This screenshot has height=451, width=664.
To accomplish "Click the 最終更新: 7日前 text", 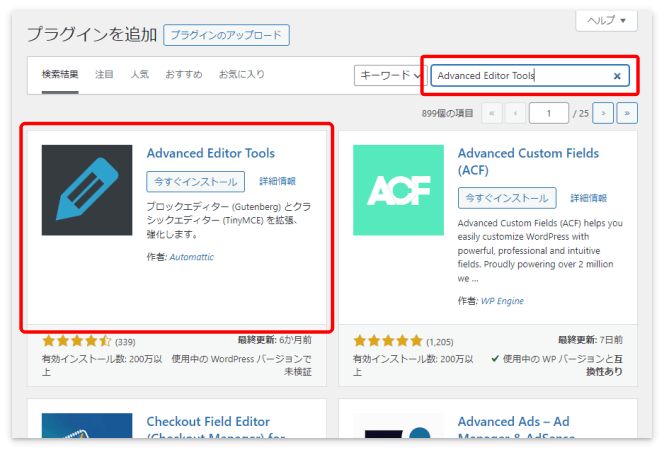I will (590, 340).
